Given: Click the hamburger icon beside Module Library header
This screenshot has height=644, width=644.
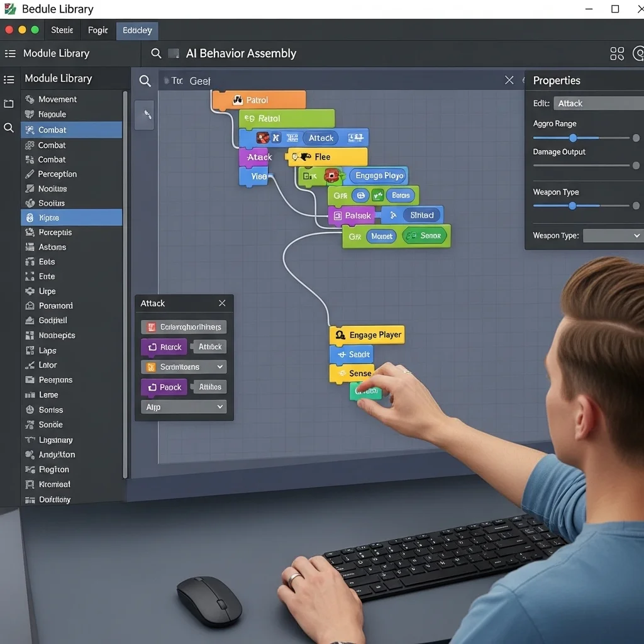Looking at the screenshot, I should tap(10, 53).
